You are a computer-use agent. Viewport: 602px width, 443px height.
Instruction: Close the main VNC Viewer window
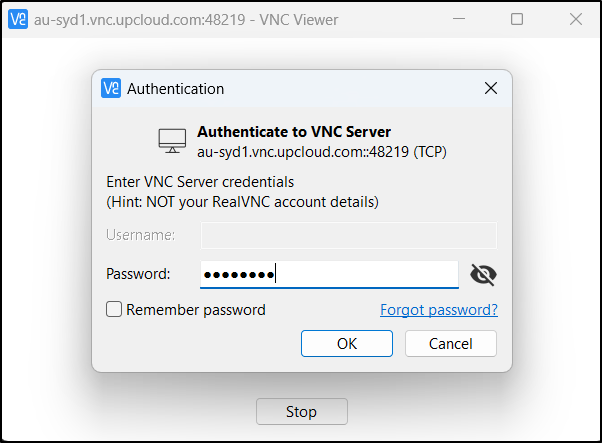point(574,19)
